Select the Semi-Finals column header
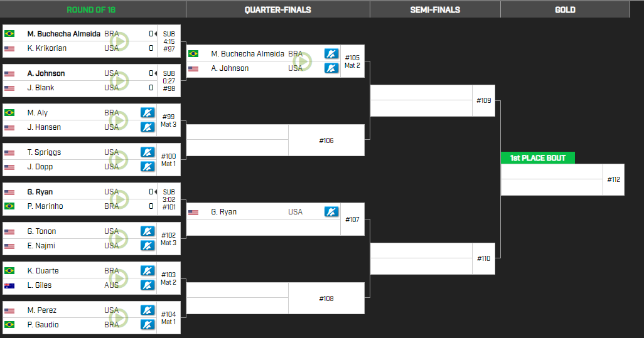The height and width of the screenshot is (338, 644). (x=435, y=10)
